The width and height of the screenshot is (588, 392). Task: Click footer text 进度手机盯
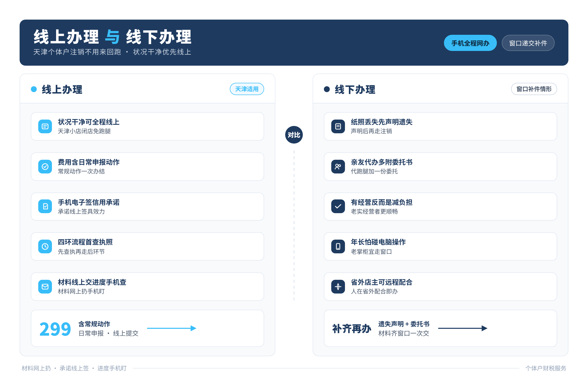click(x=112, y=368)
